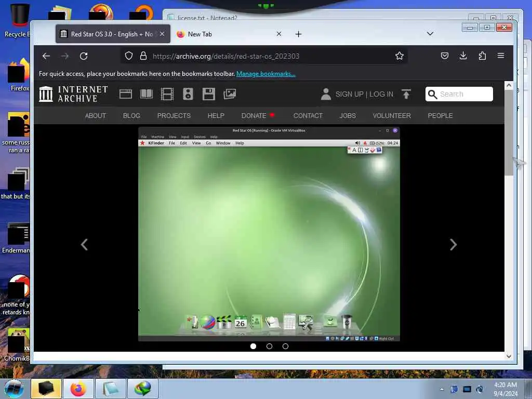532x399 pixels.
Task: Click scrollbar up arrow
Action: point(509,86)
